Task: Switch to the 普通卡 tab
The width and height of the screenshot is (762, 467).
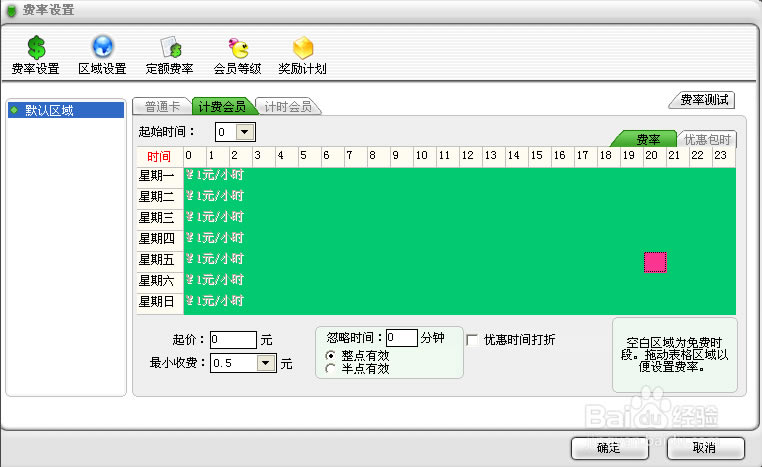Action: pos(162,106)
